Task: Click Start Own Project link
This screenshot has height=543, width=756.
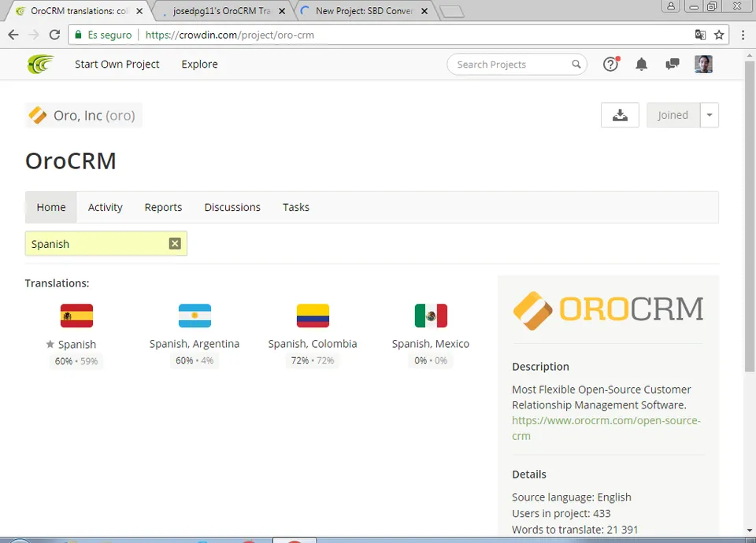Action: pos(117,64)
